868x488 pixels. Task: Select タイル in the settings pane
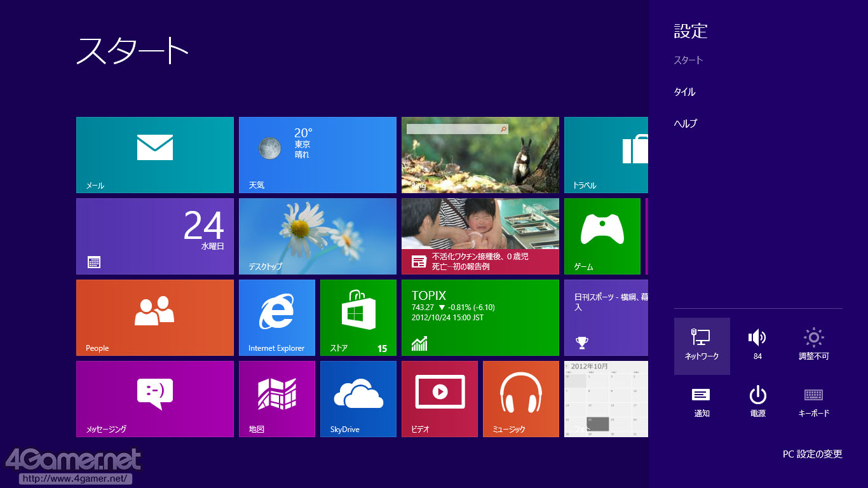point(685,92)
